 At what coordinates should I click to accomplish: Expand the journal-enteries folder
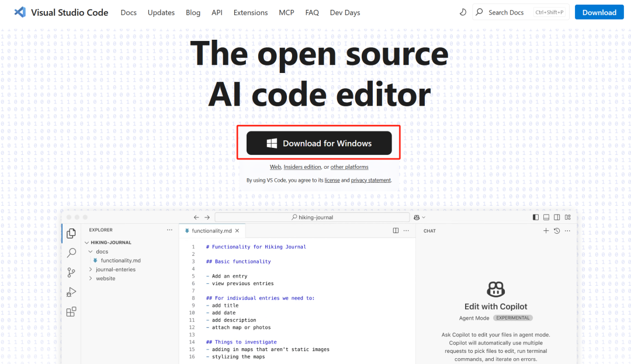point(91,269)
